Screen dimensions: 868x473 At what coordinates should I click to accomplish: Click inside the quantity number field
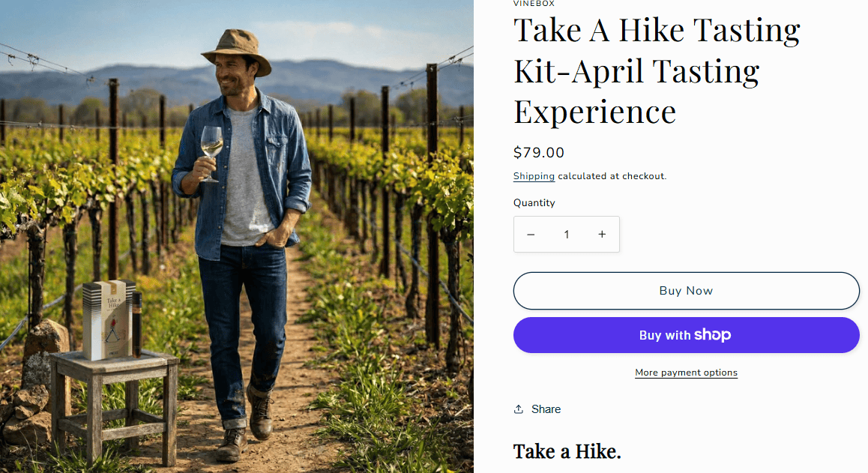point(566,234)
